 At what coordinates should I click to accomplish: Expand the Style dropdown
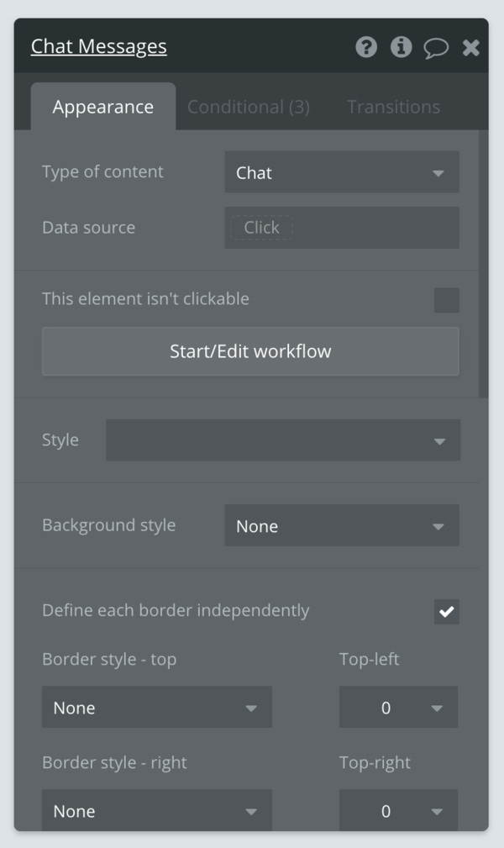click(283, 440)
